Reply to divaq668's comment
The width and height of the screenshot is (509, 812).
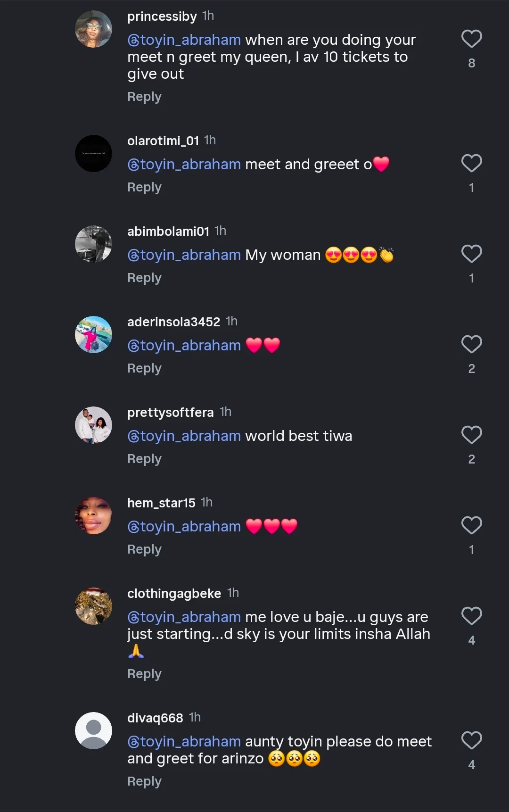[x=144, y=781]
